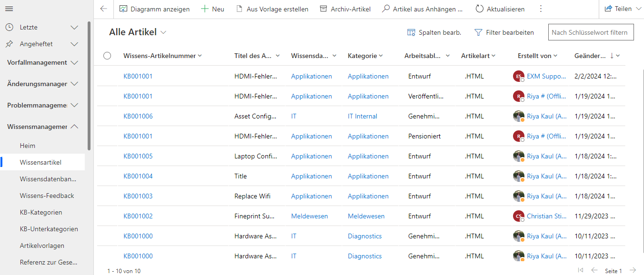The height and width of the screenshot is (275, 644).
Task: Open the Spalten bearb. column editor
Action: [x=434, y=33]
